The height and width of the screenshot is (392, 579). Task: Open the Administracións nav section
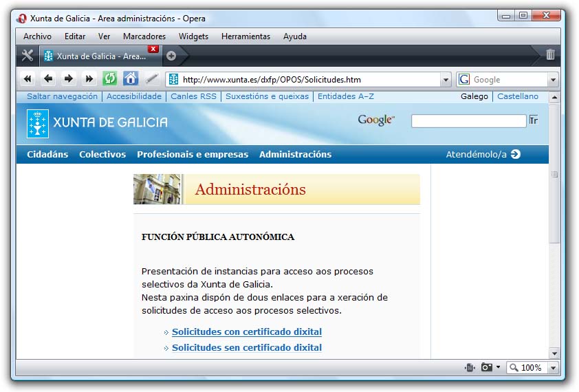point(296,154)
